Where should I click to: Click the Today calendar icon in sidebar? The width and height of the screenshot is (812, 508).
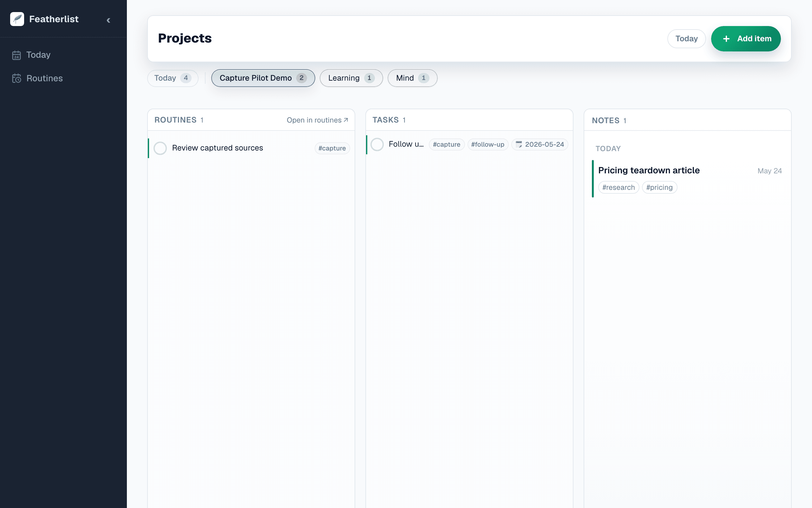[16, 55]
